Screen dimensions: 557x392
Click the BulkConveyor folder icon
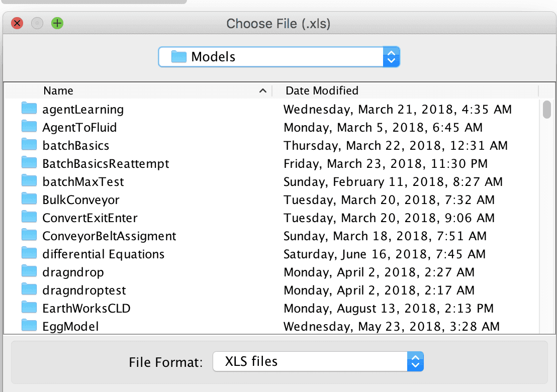[x=30, y=200]
